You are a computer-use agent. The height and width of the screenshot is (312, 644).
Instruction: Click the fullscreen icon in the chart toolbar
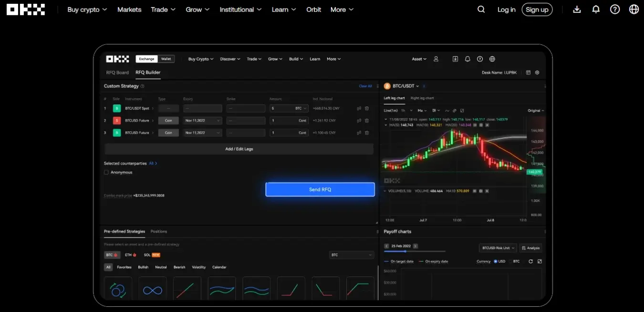[462, 110]
